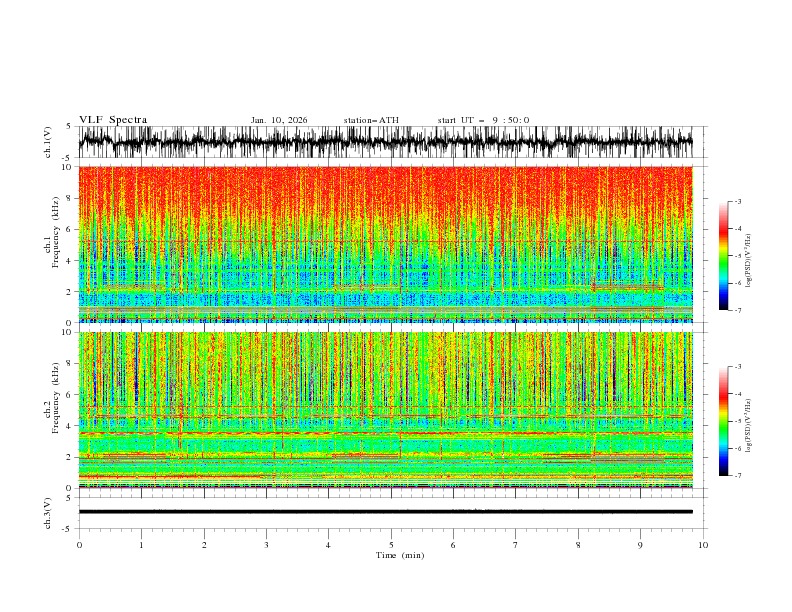The height and width of the screenshot is (612, 792).
Task: Click the ch.2 spectrogram color scale bar
Action: [724, 421]
